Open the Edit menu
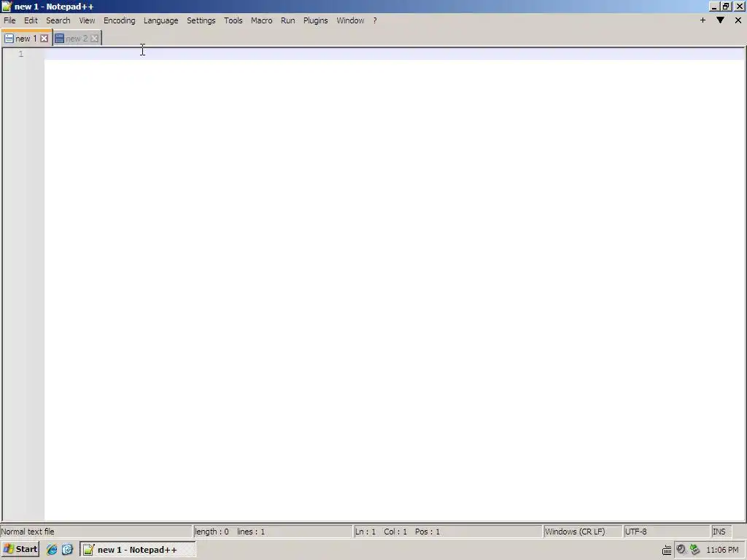This screenshot has width=747, height=560. (x=31, y=20)
